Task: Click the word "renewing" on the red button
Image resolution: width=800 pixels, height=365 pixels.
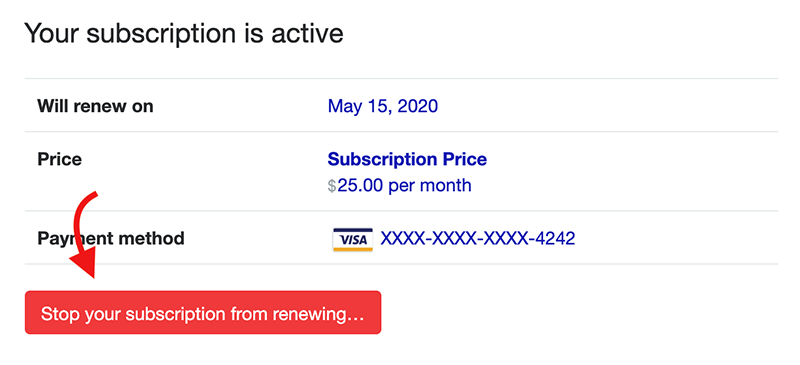Action: coord(318,314)
